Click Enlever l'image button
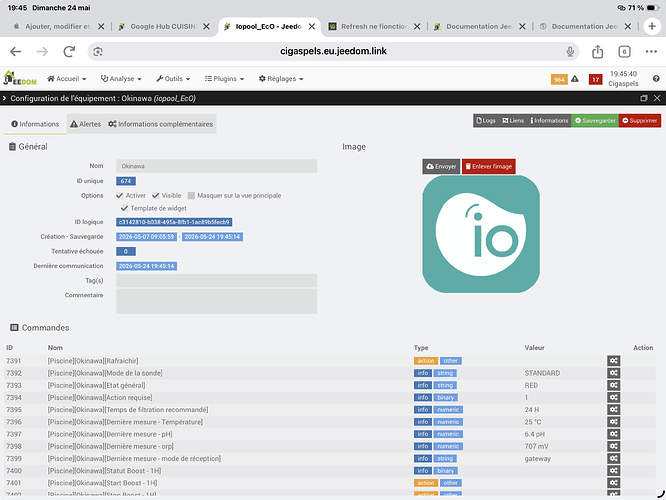 tap(488, 167)
